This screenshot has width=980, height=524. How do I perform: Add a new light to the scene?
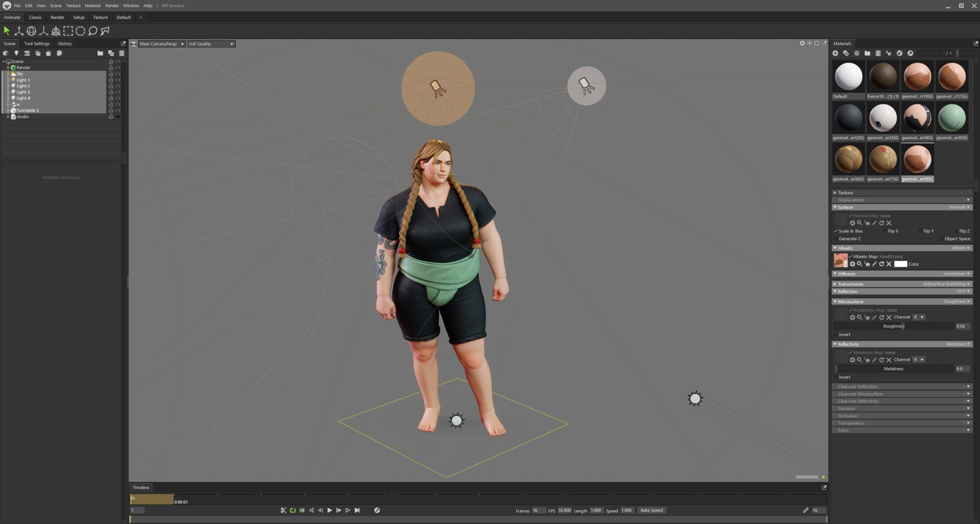pyautogui.click(x=16, y=53)
